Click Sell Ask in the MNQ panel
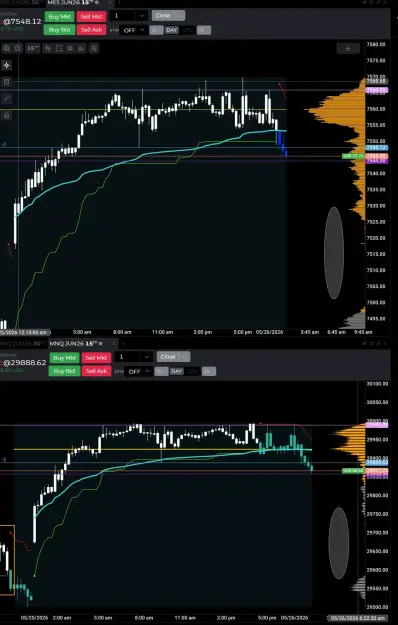Viewport: 398px width, 625px height. pos(96,371)
